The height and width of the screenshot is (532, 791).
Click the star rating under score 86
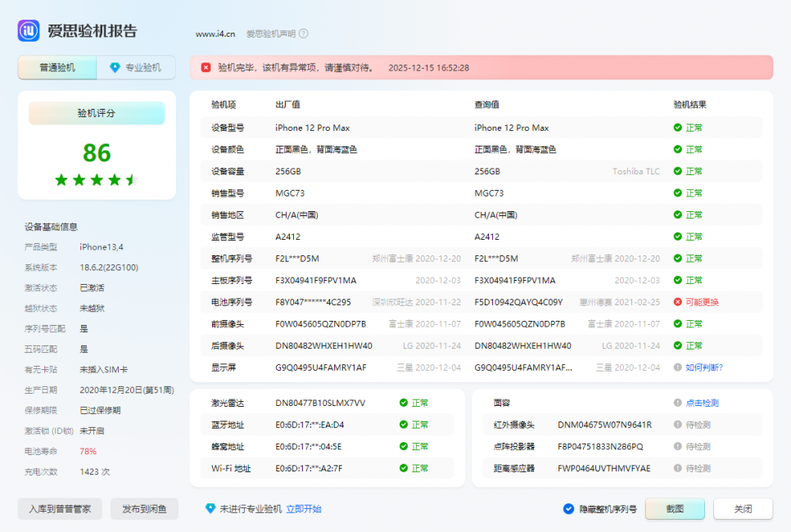click(97, 179)
